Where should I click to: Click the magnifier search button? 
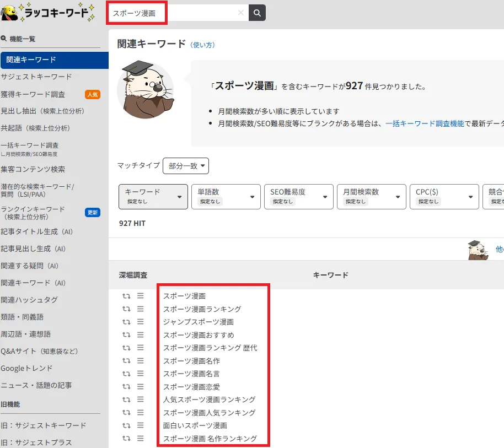257,13
